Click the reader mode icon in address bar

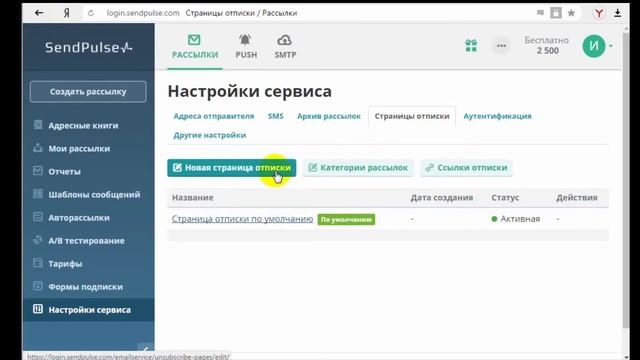click(540, 13)
